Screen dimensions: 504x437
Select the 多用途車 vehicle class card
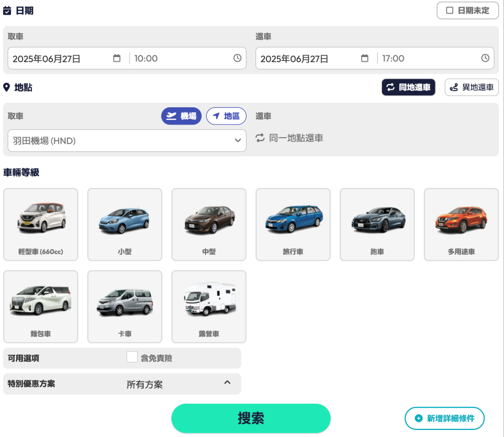point(461,224)
